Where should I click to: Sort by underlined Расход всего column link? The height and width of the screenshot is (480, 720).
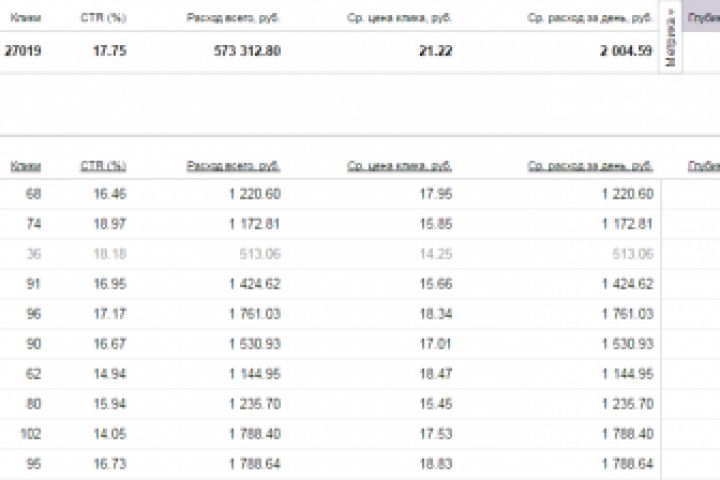coord(233,166)
